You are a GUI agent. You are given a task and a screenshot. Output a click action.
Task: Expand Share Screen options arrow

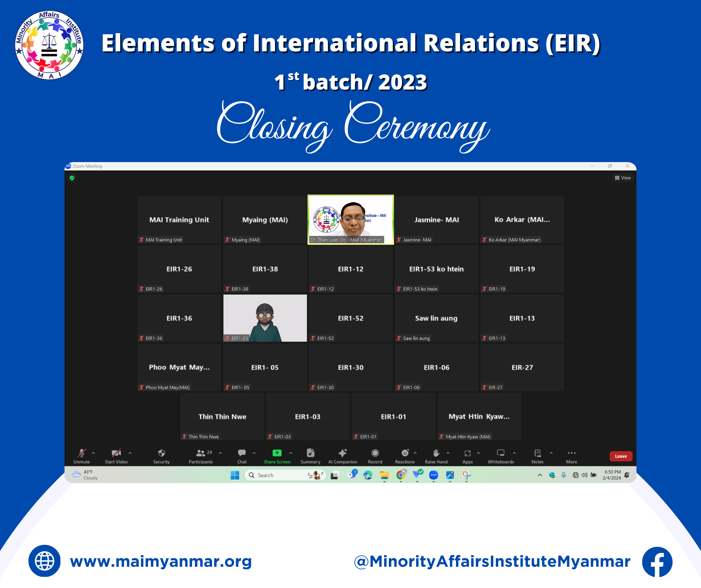coord(291,453)
